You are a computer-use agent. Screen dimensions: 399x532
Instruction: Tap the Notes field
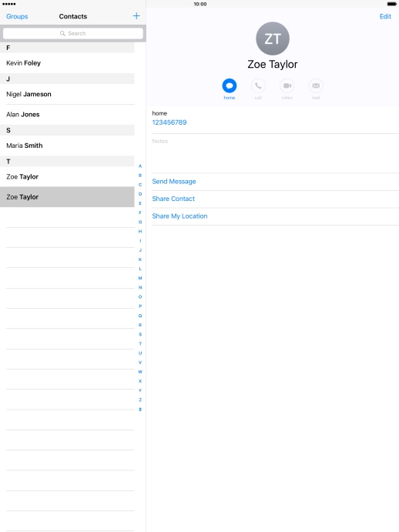coord(276,153)
